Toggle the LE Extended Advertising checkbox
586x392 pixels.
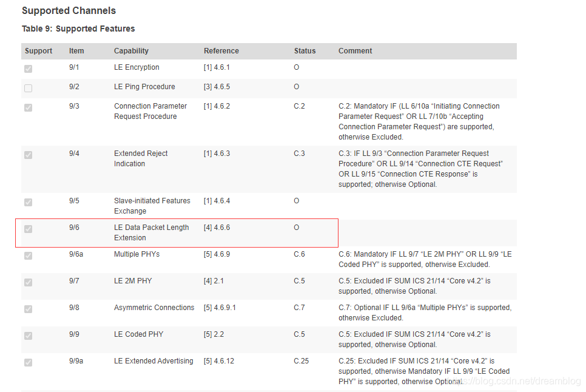pyautogui.click(x=28, y=362)
